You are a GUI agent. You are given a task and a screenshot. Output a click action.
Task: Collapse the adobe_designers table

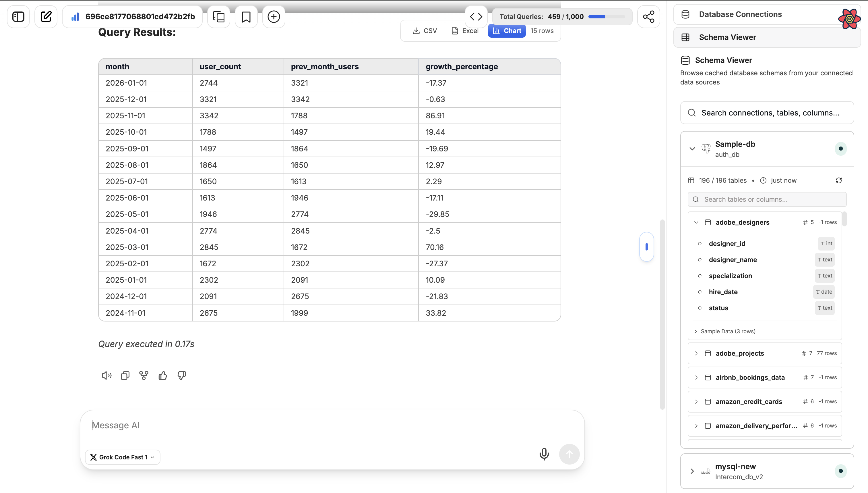click(696, 222)
